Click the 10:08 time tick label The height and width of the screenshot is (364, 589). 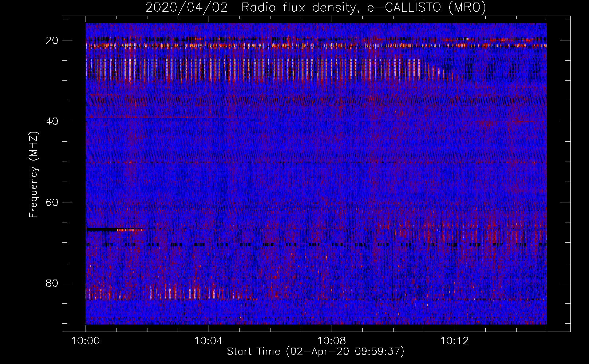pos(332,341)
